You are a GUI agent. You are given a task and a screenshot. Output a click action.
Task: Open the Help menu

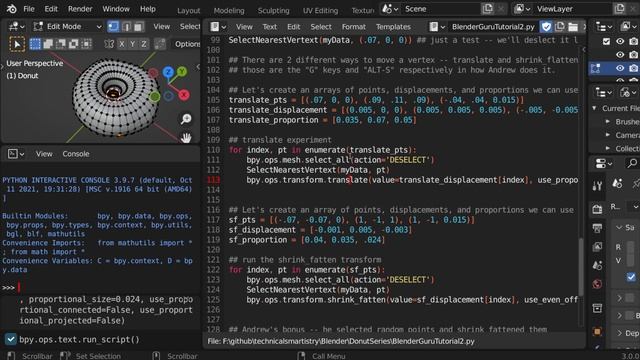click(148, 9)
